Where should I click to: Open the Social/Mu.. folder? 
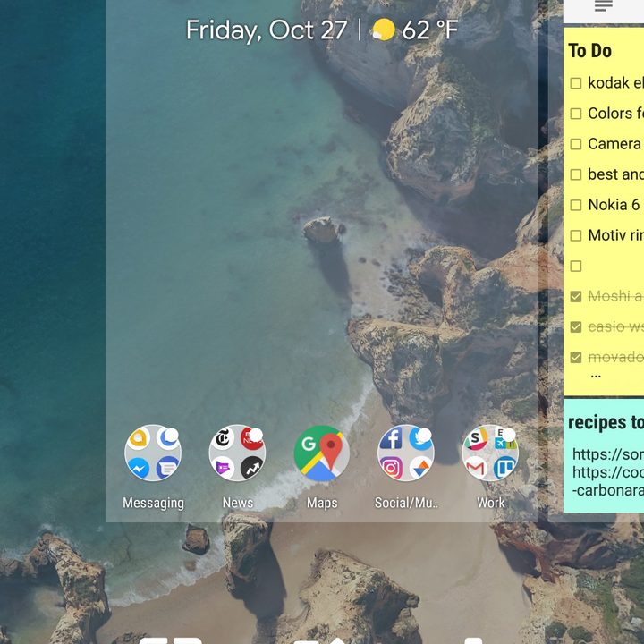pos(406,453)
